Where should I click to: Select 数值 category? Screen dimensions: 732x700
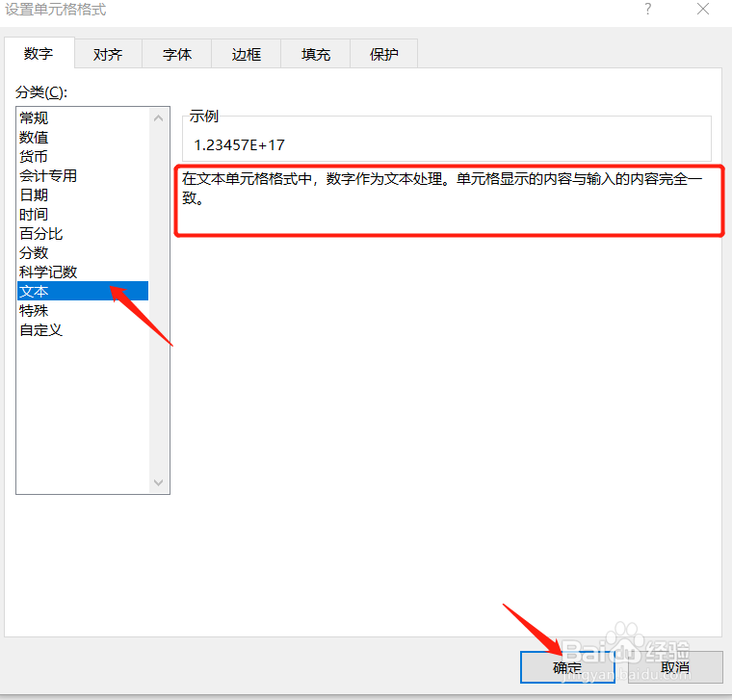(x=83, y=137)
